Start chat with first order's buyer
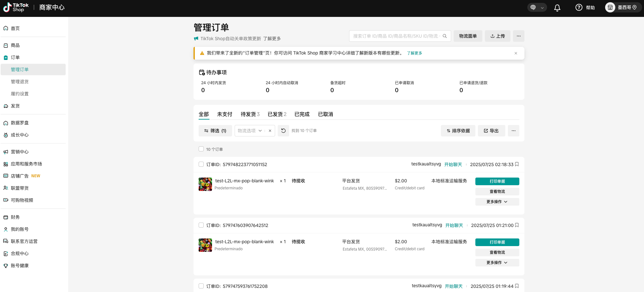This screenshot has height=292, width=644. 453,164
